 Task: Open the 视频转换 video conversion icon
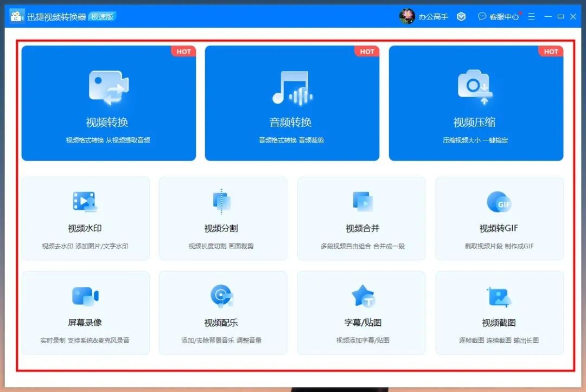[x=109, y=88]
